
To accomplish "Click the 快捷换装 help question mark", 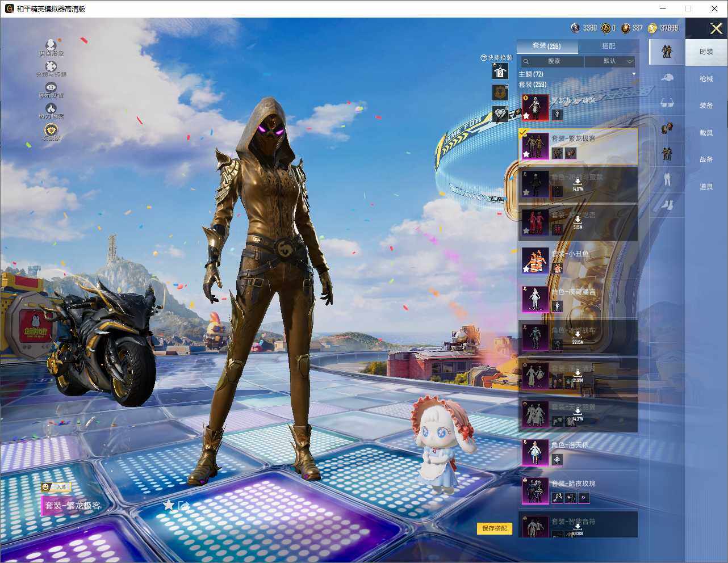I will [484, 57].
